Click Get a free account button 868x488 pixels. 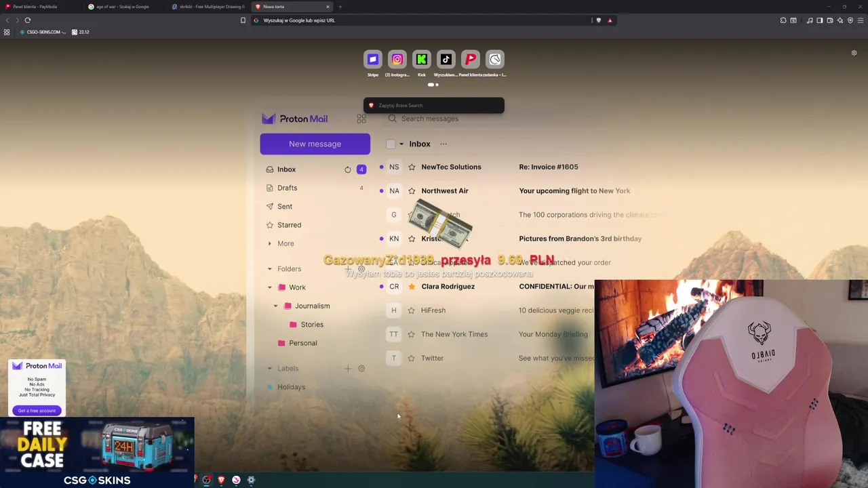(x=37, y=411)
